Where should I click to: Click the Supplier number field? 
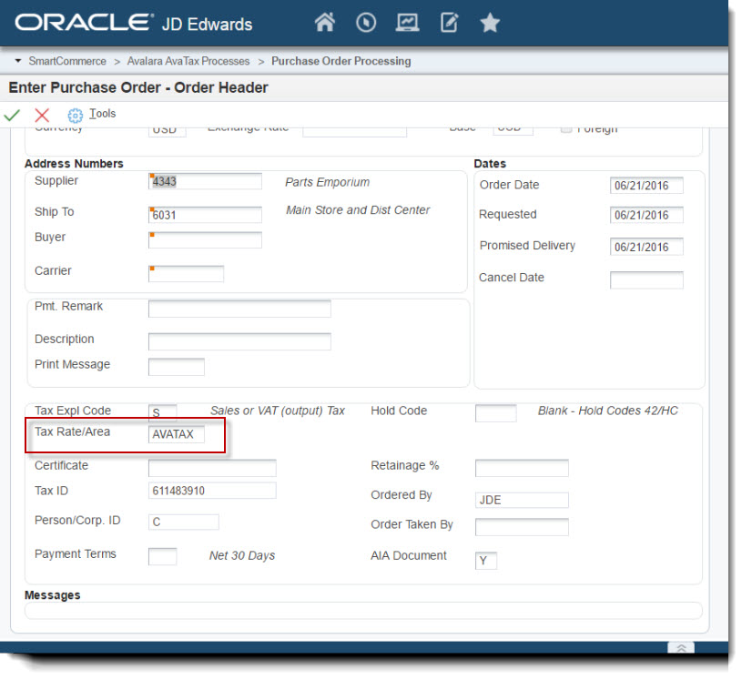205,181
